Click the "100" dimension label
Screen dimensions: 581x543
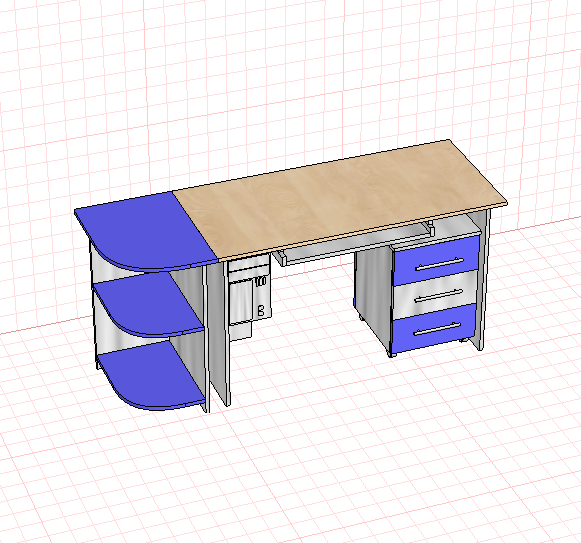pyautogui.click(x=260, y=281)
